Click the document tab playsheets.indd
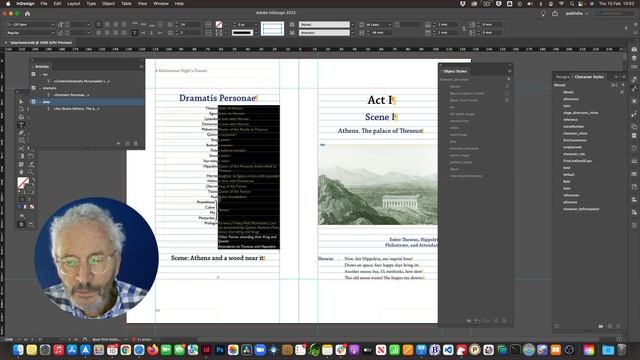Image resolution: width=640 pixels, height=360 pixels. click(40, 42)
